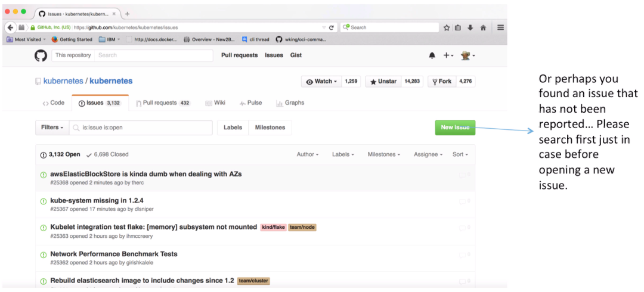Screen dimensions: 644x292
Task: Toggle the Unstar button
Action: click(x=384, y=82)
